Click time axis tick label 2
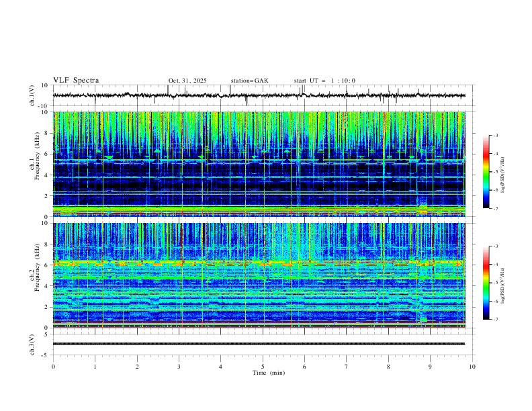 click(x=137, y=367)
